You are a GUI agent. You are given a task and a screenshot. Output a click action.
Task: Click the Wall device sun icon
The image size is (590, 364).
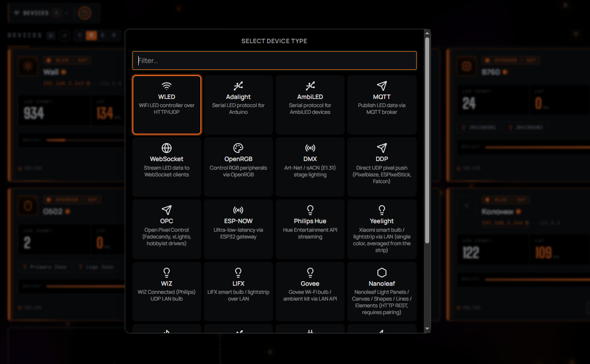click(x=28, y=67)
